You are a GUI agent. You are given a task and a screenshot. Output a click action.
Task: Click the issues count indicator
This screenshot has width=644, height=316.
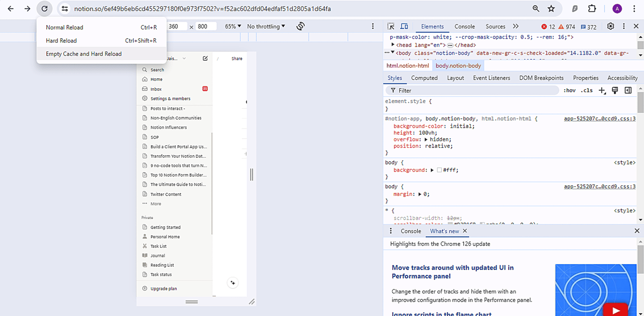tap(588, 27)
